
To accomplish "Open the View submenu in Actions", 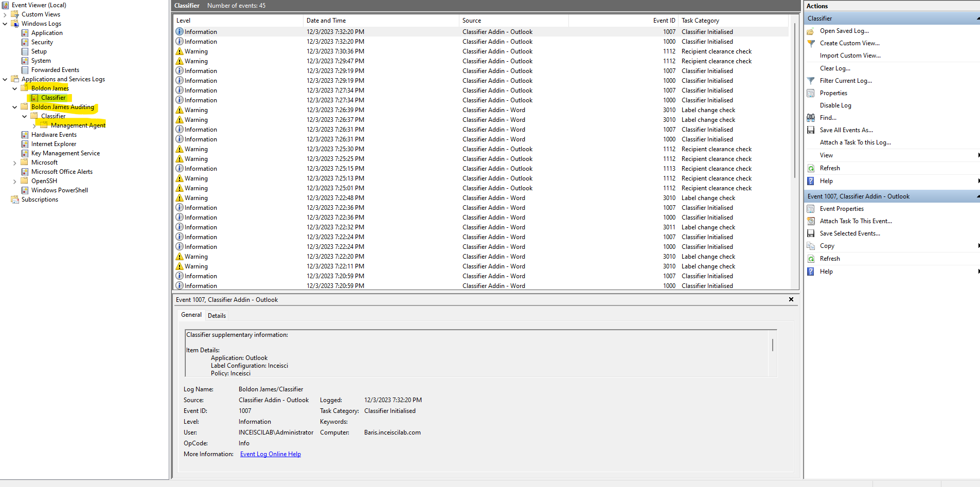I will (826, 155).
